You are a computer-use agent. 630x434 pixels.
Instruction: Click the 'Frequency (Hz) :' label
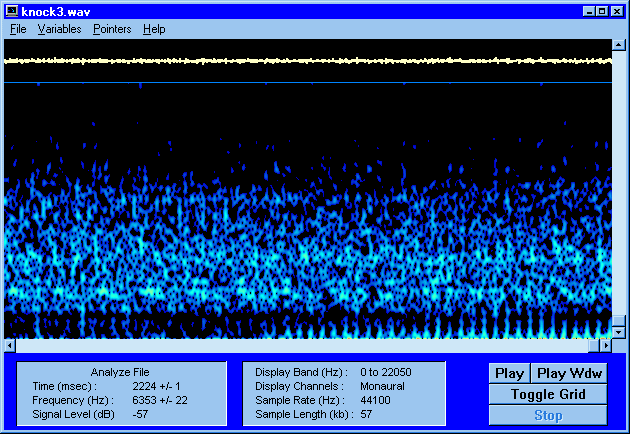pos(73,400)
